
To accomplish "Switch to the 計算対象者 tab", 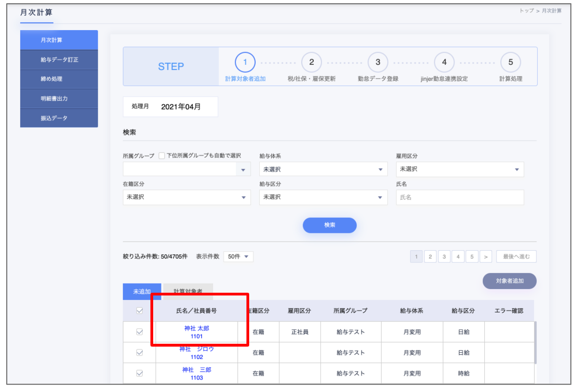I will coord(188,291).
